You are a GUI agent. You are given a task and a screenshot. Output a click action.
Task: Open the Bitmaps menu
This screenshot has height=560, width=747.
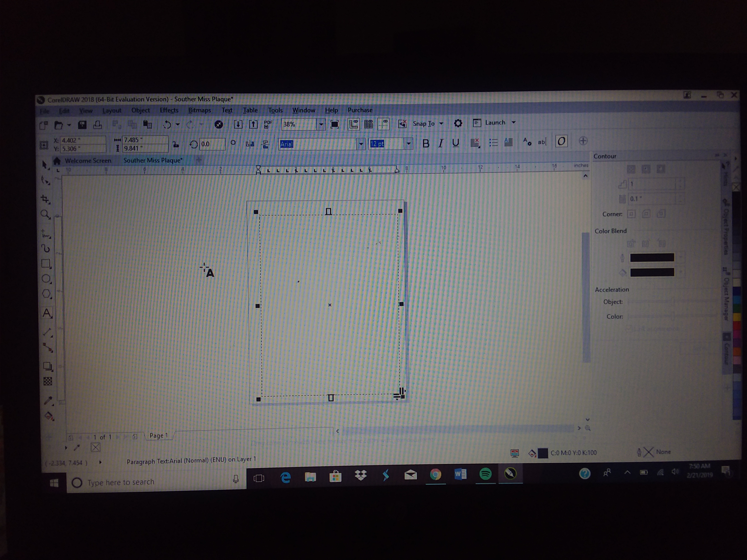tap(200, 110)
